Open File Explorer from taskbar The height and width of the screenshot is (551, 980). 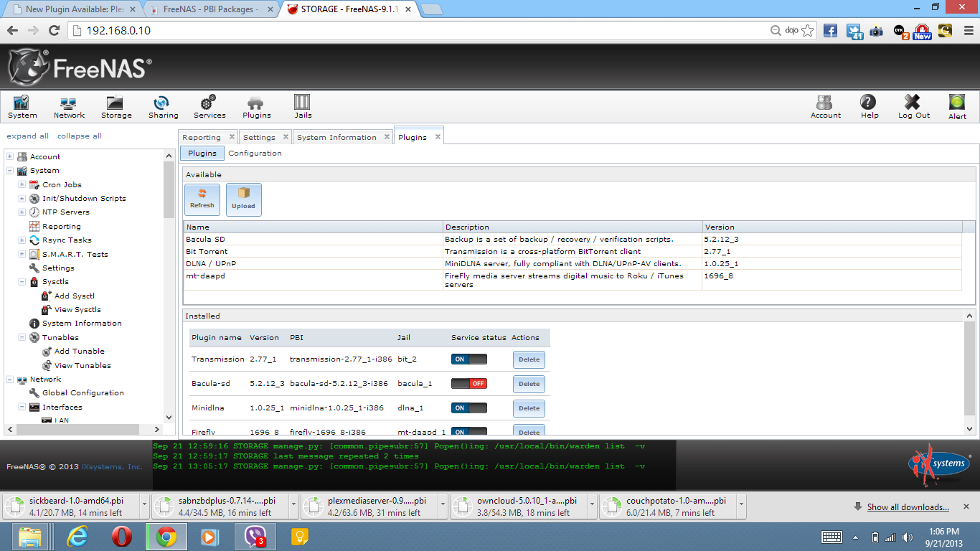(31, 537)
